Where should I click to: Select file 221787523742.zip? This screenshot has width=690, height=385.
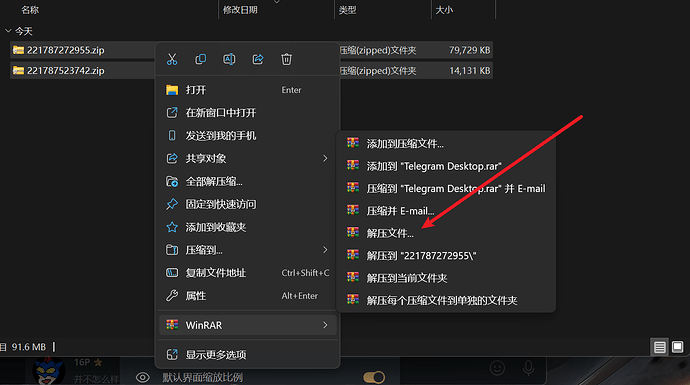(66, 70)
